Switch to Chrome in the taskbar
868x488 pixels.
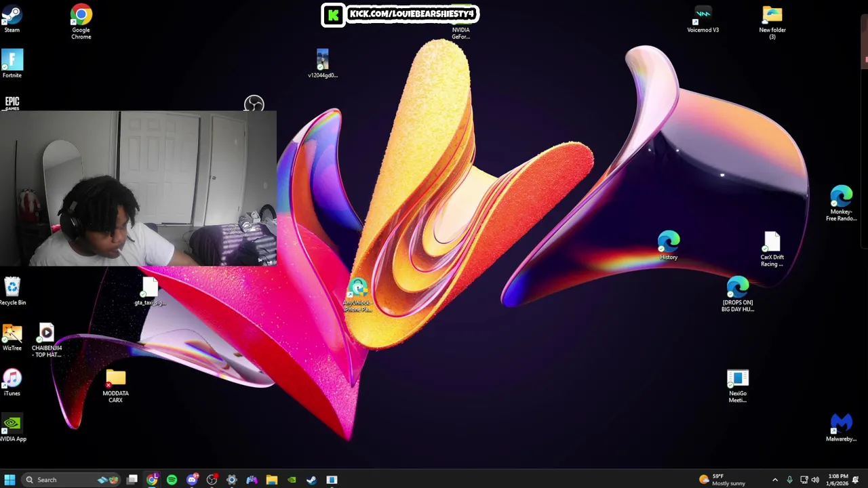152,480
